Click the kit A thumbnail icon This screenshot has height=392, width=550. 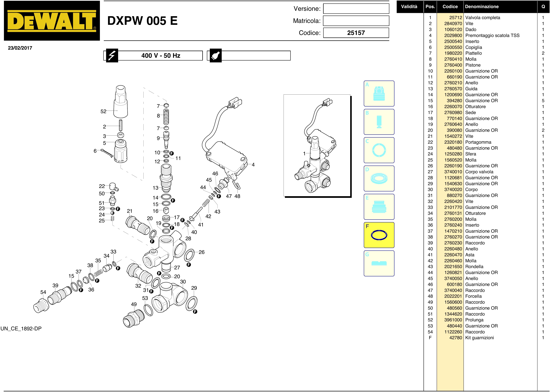[379, 94]
